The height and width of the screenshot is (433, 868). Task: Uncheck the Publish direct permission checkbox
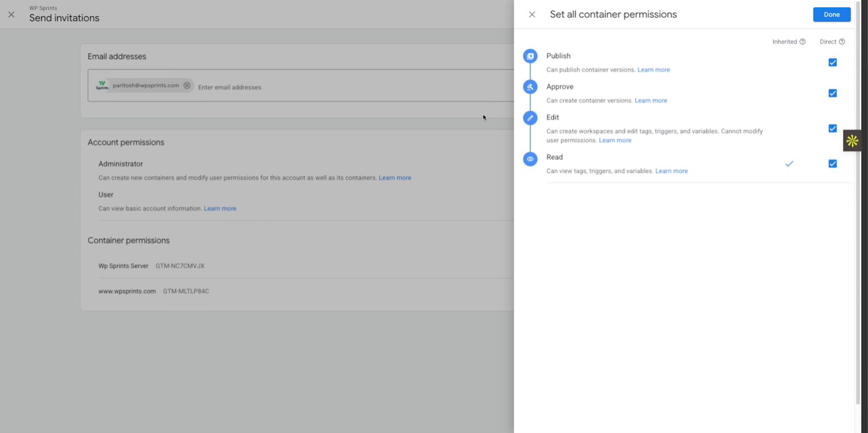tap(832, 62)
